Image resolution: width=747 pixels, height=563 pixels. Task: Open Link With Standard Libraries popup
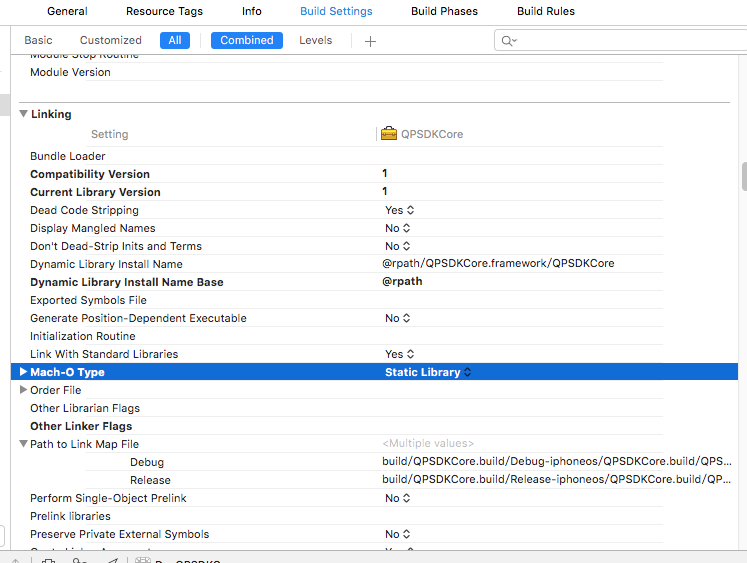click(399, 354)
